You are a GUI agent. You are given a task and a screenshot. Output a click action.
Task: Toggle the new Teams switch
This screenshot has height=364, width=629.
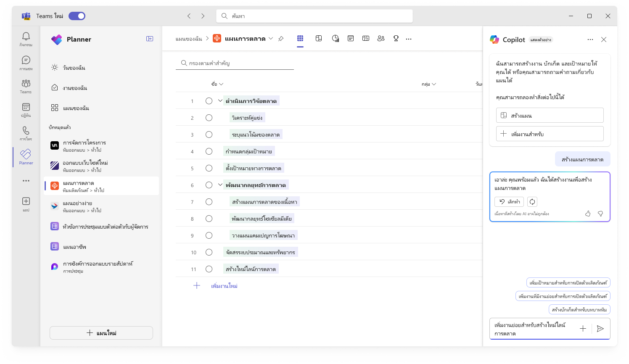[77, 16]
